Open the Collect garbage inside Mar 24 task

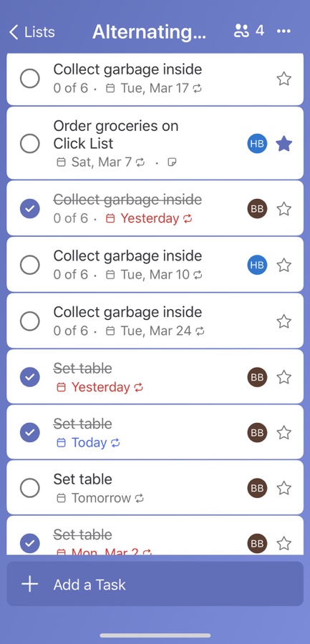[x=155, y=321]
